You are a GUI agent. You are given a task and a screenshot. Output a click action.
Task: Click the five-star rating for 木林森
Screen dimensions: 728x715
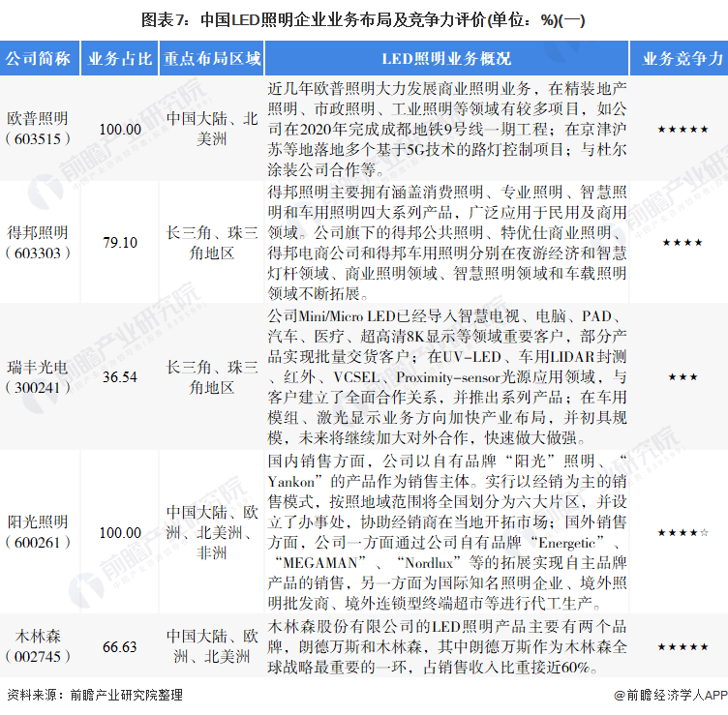(x=682, y=647)
